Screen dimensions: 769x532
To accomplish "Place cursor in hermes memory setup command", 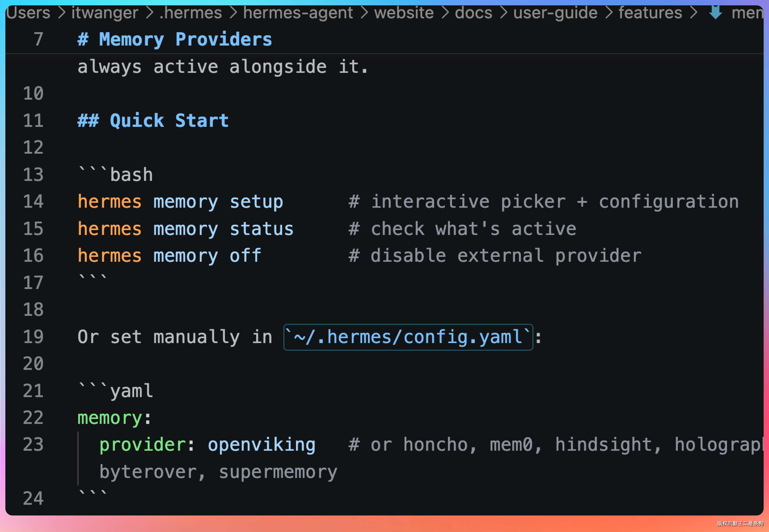I will coord(180,202).
